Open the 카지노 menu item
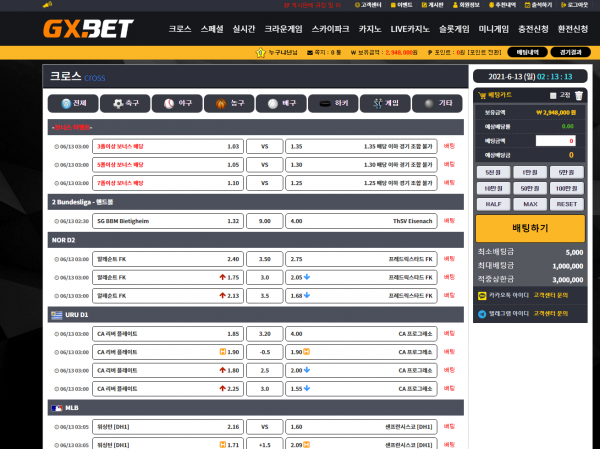This screenshot has height=449, width=600. tap(370, 29)
